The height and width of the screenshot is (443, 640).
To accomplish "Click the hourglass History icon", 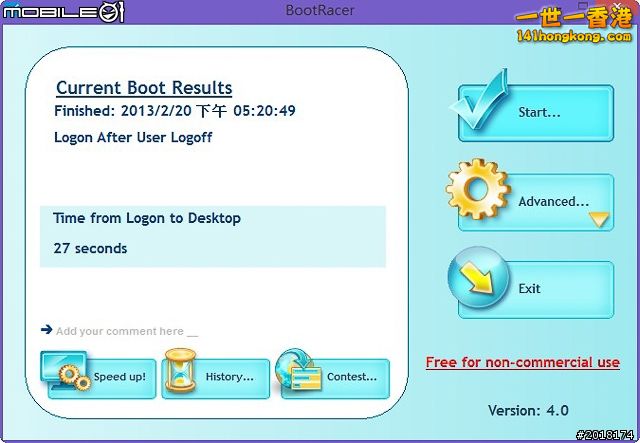I will (180, 370).
